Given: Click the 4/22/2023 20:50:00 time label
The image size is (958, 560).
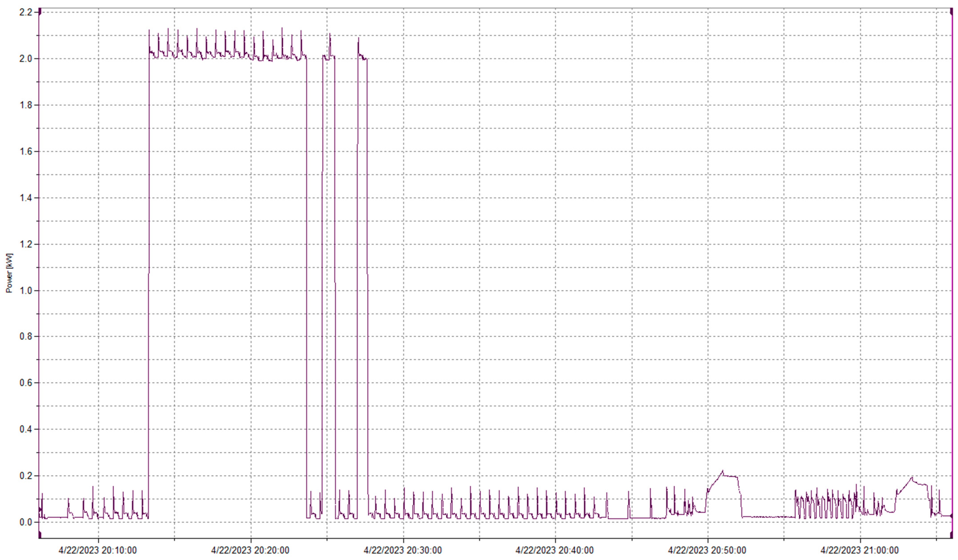Looking at the screenshot, I should (x=707, y=550).
